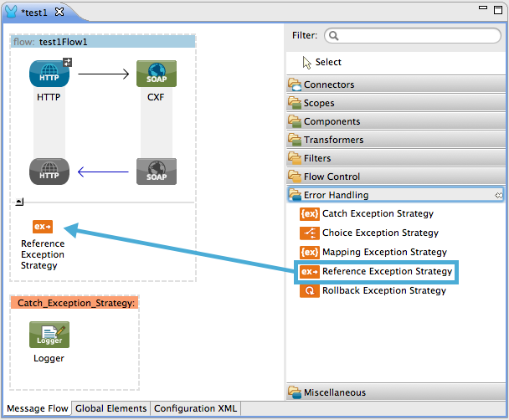
Task: Activate the Select tool in palette
Action: tap(327, 63)
